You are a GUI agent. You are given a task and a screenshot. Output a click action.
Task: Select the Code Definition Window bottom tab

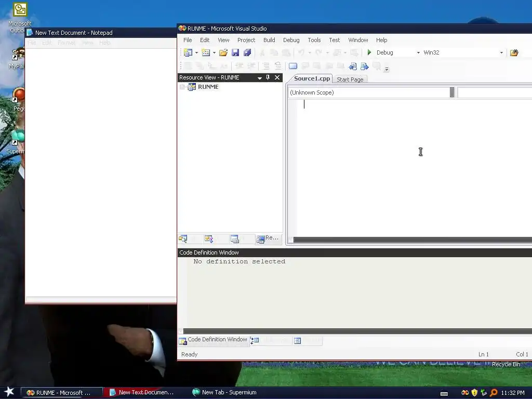[x=214, y=340]
